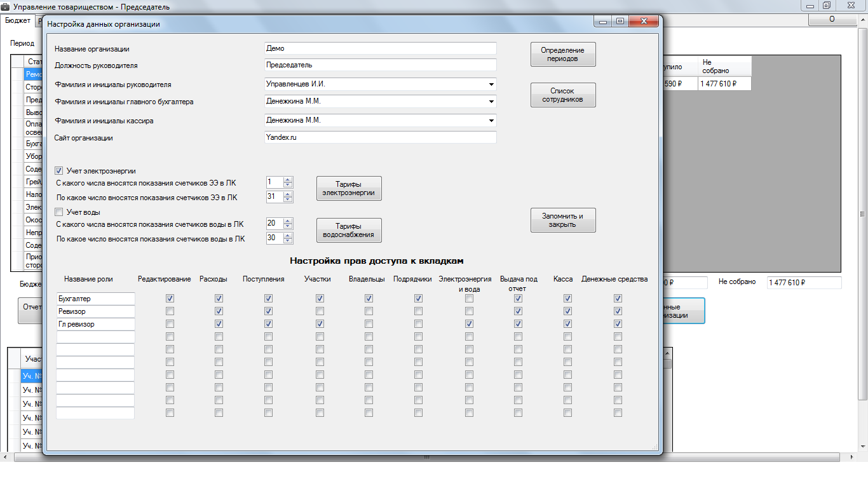Expand the Фамилия и инициалы руководителя dropdown
868x488 pixels.
[491, 85]
